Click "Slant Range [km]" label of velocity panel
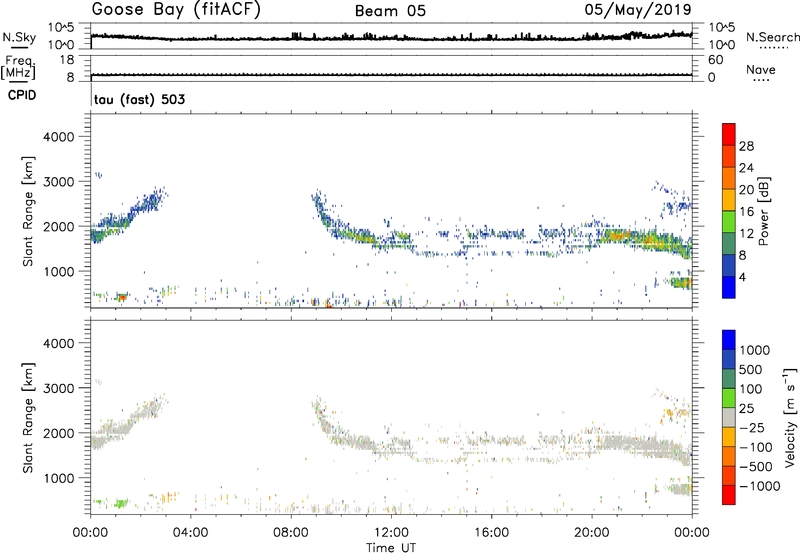Viewport: 800px width, 554px height. click(28, 417)
